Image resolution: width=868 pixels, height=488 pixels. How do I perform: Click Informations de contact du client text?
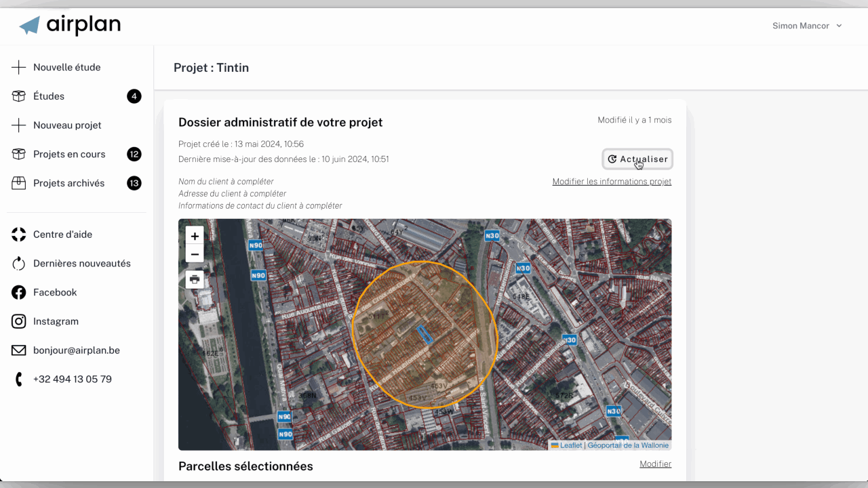[x=260, y=206]
